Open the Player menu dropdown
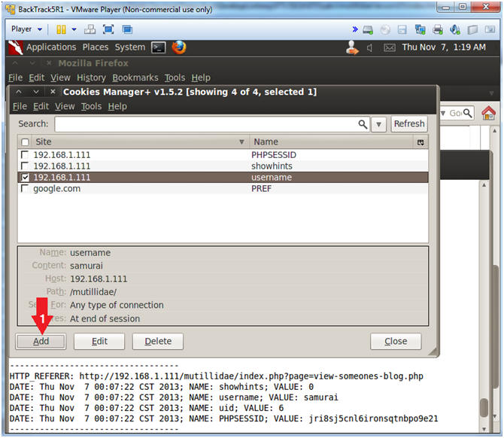Screen dimensions: 504x438 point(26,29)
